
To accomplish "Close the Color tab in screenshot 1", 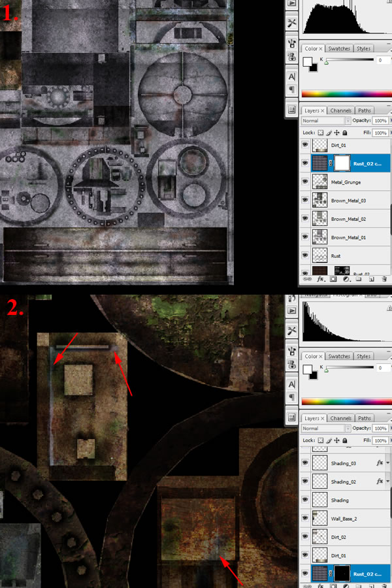I will [321, 49].
